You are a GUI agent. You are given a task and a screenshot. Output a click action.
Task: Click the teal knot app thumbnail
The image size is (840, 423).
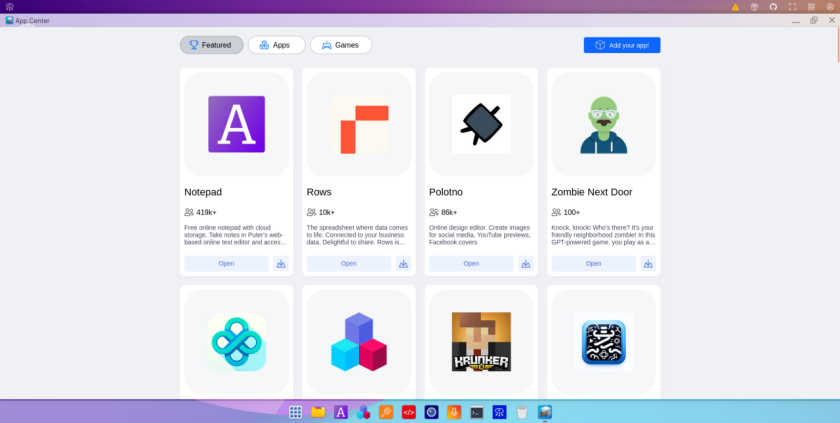pyautogui.click(x=236, y=342)
